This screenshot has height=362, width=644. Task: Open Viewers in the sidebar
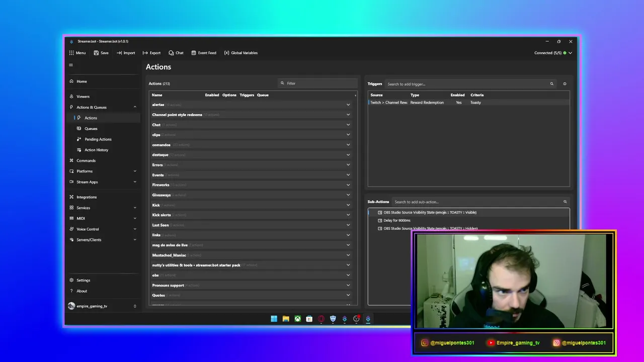point(103,97)
